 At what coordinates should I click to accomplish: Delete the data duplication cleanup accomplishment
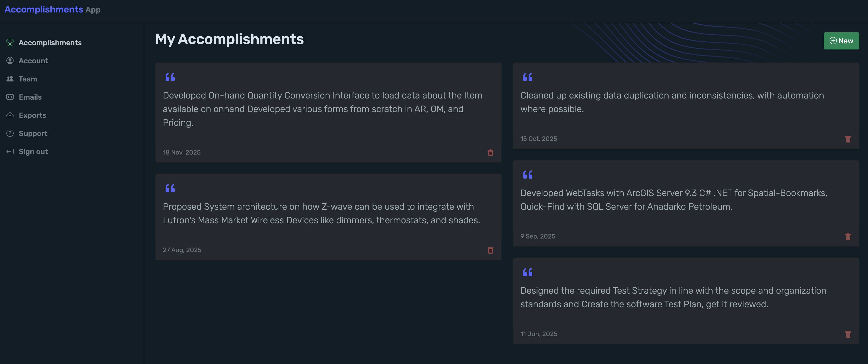point(848,139)
